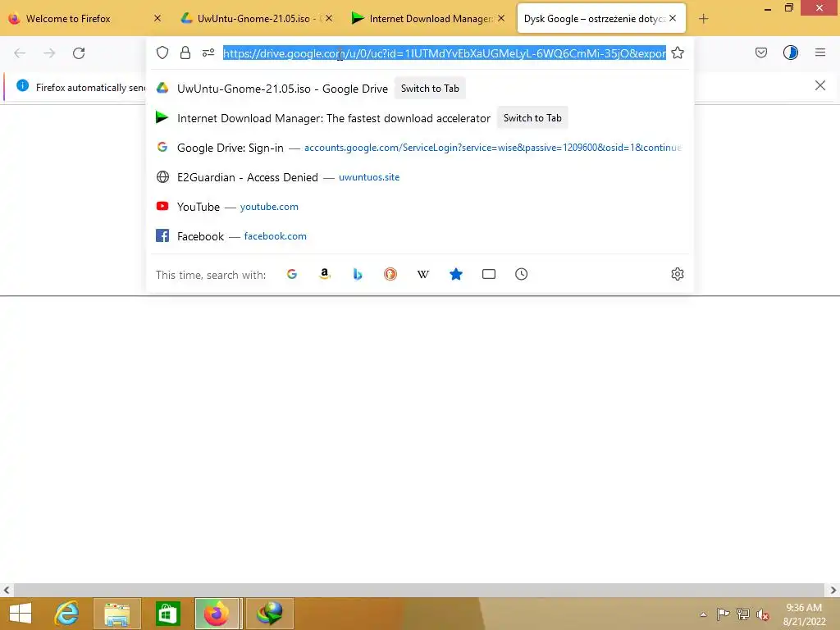Open site security padlock info
Viewport: 840px width, 630px height.
pos(185,52)
